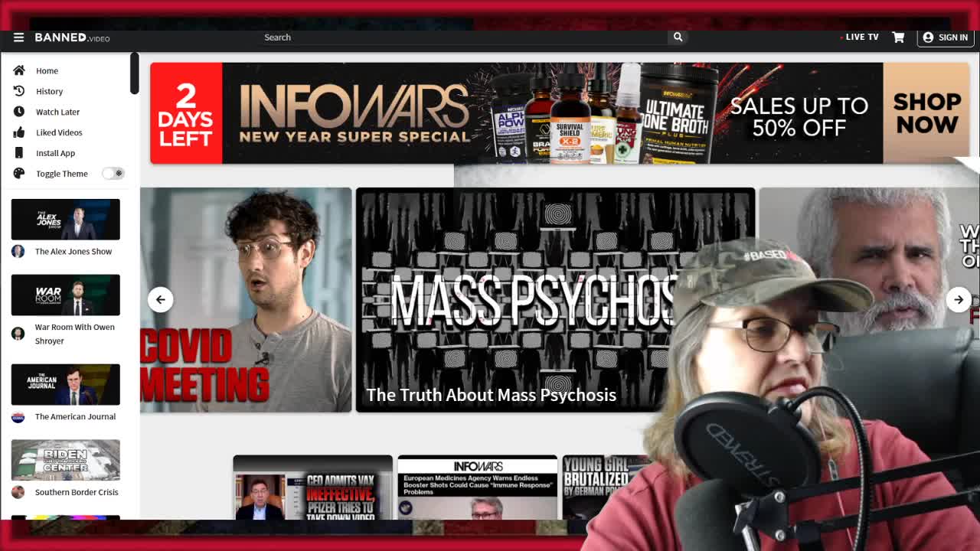This screenshot has height=551, width=980.
Task: Select Watch Later menu label
Action: tap(57, 112)
